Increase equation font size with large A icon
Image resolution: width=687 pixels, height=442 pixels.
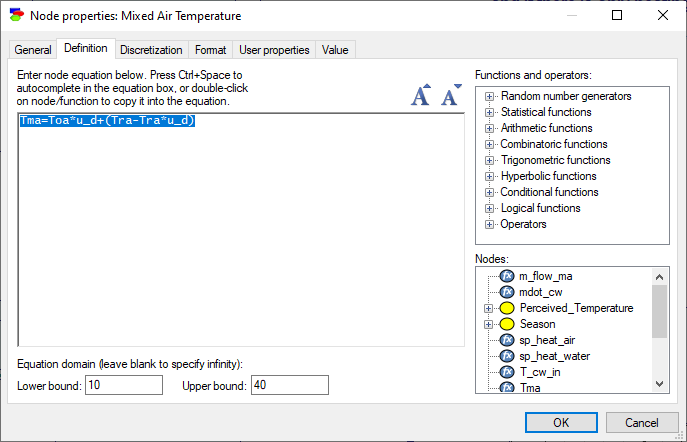click(x=421, y=95)
